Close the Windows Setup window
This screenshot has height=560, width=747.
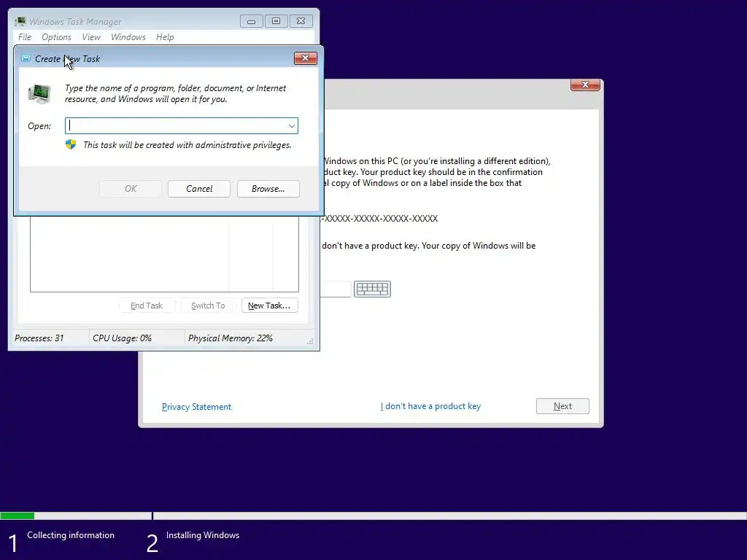tap(585, 85)
